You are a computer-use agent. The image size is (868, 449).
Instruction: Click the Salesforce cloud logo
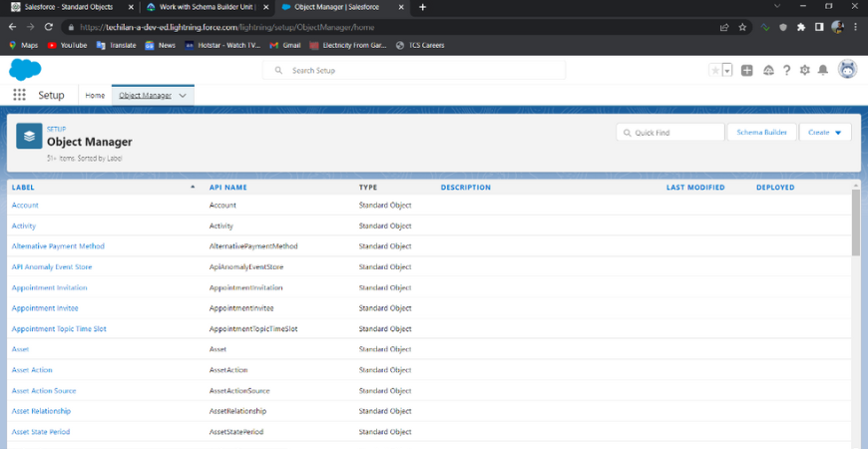pyautogui.click(x=24, y=70)
